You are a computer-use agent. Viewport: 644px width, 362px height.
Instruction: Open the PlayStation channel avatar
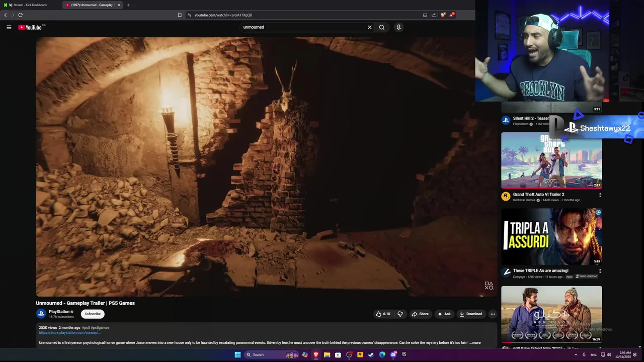tap(41, 314)
